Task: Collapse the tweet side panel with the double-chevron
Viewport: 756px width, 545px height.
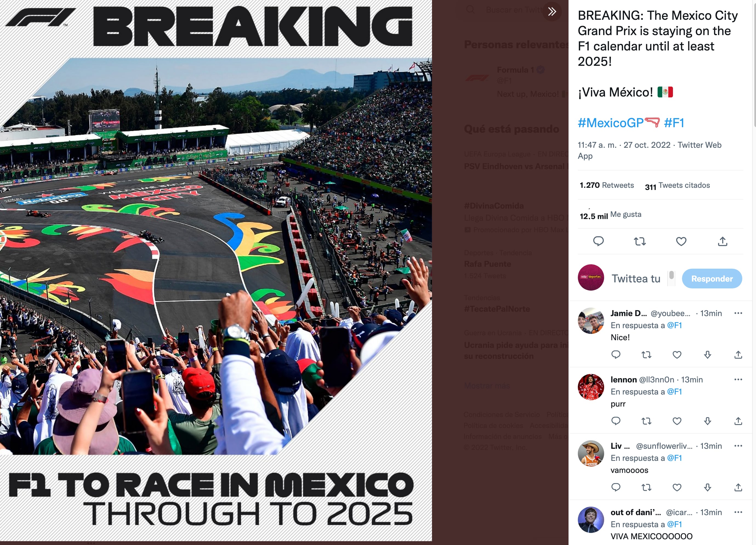Action: [552, 12]
